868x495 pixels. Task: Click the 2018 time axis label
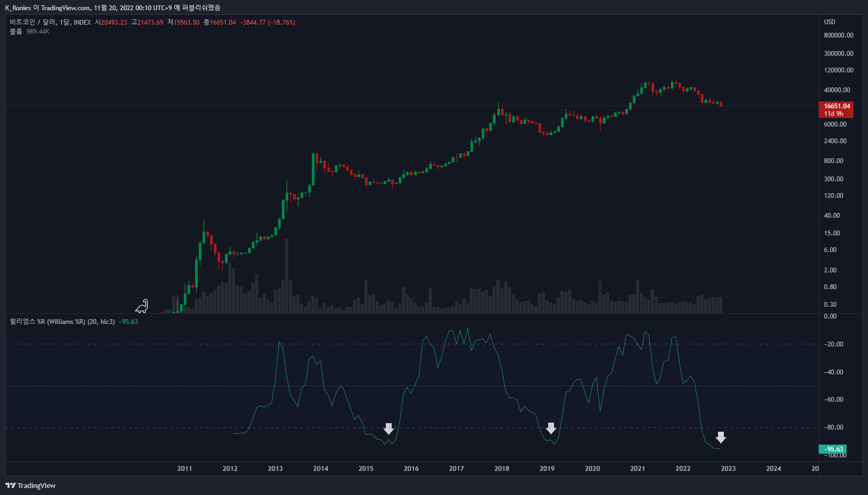click(502, 469)
